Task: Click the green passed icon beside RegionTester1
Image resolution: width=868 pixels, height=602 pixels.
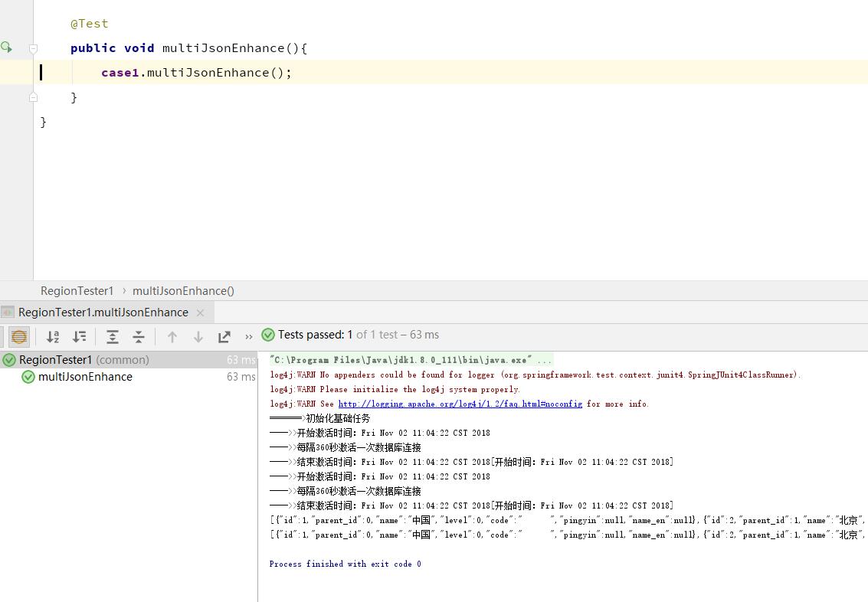Action: [x=9, y=360]
